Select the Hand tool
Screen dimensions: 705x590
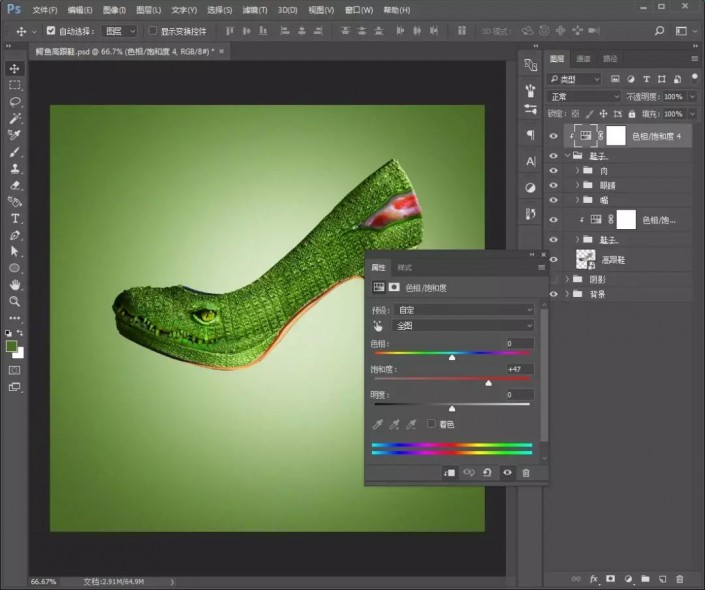[x=14, y=285]
